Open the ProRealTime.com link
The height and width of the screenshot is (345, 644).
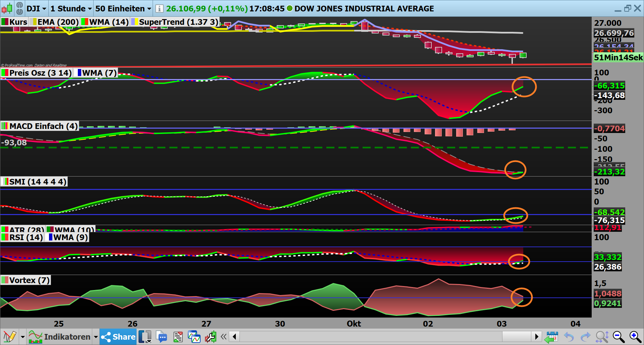click(18, 65)
